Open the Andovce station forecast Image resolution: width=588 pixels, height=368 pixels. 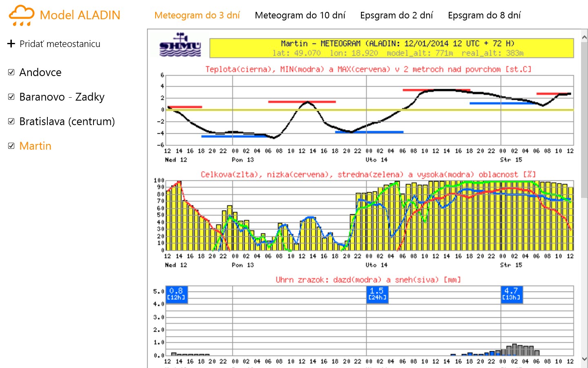point(40,72)
